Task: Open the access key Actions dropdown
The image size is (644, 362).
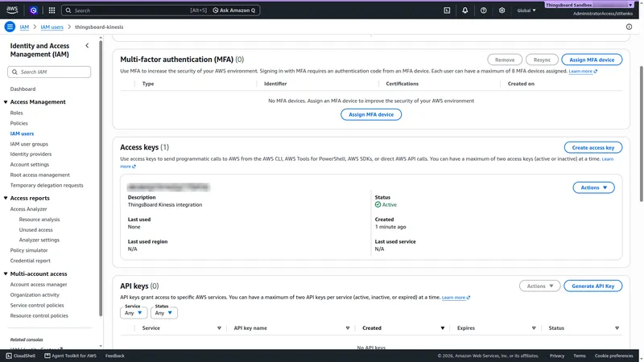Action: point(593,187)
